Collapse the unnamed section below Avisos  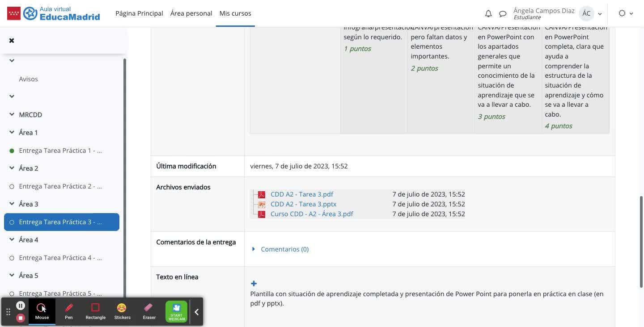point(12,96)
